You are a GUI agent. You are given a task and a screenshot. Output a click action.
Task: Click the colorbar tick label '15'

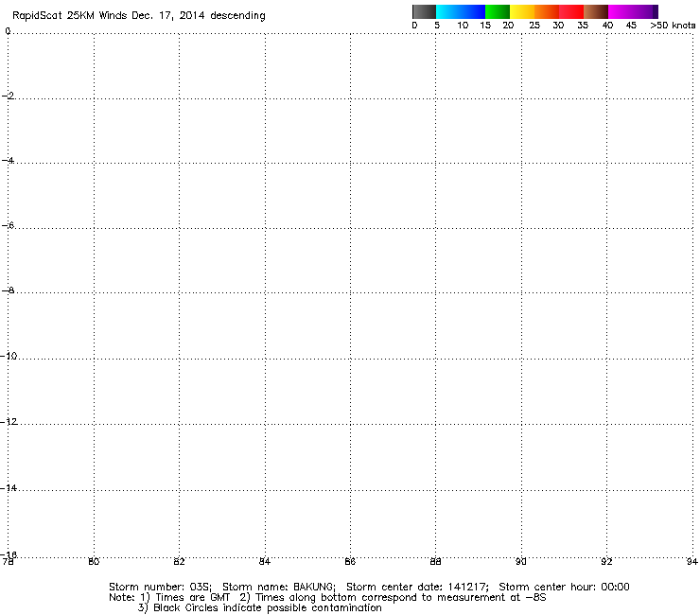coord(485,26)
